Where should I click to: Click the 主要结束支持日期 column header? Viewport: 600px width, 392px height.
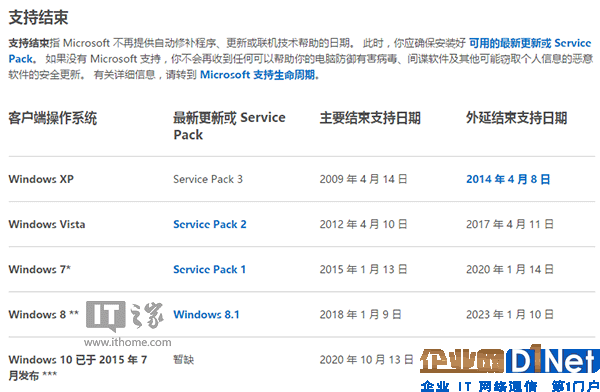click(x=370, y=118)
